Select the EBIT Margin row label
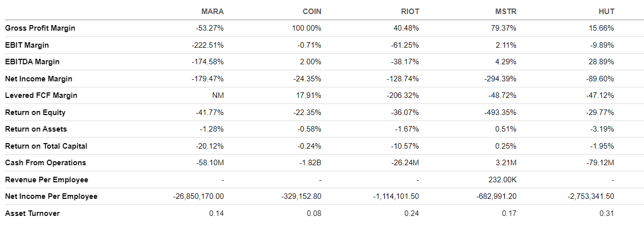The image size is (644, 232). [x=27, y=45]
